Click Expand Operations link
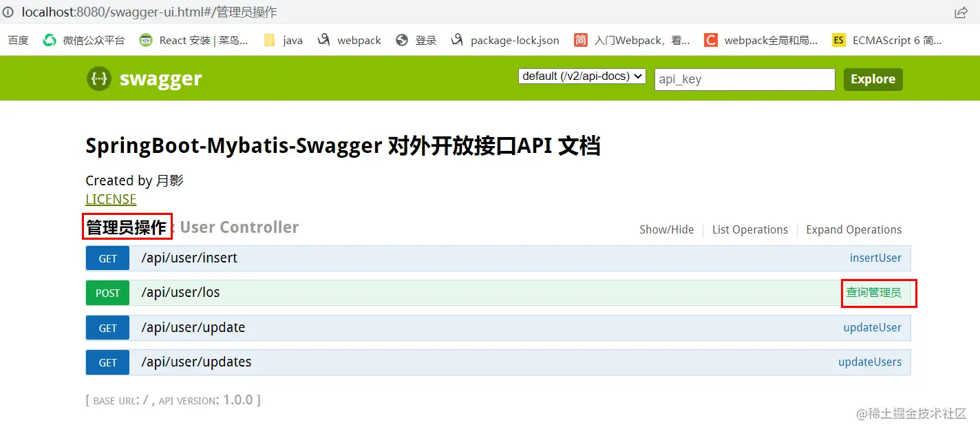 pyautogui.click(x=853, y=229)
